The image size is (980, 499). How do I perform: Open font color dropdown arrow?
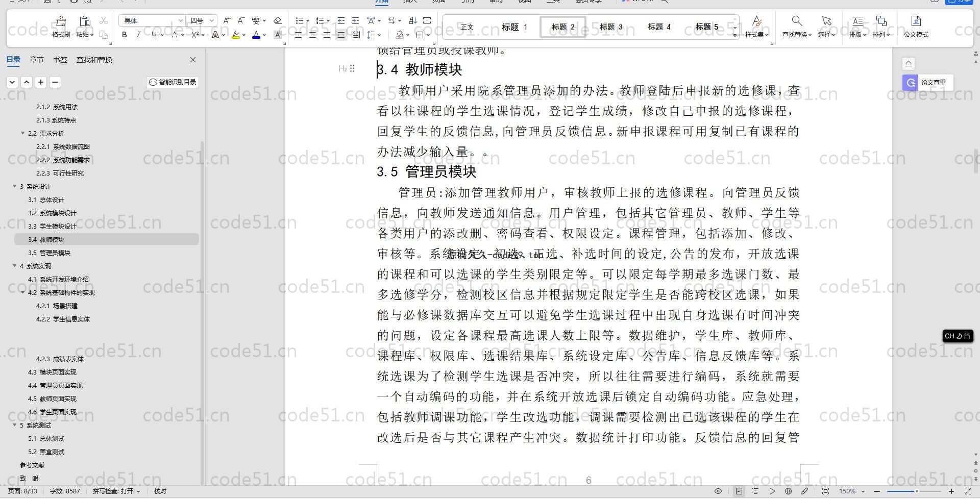point(264,35)
